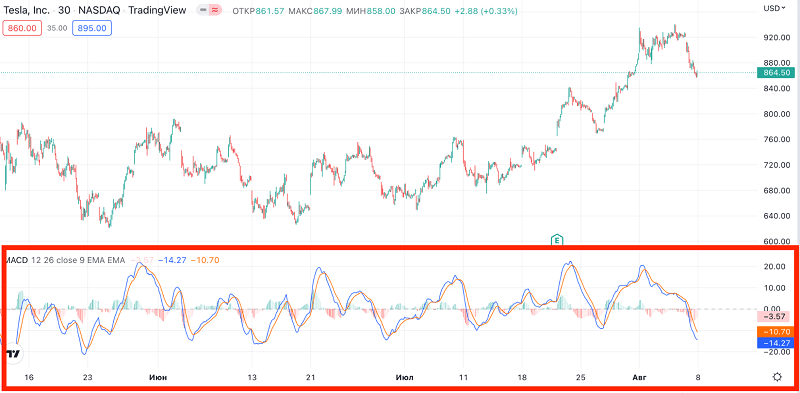Click the earnings 'E' marker on chart
The height and width of the screenshot is (393, 800).
[556, 239]
